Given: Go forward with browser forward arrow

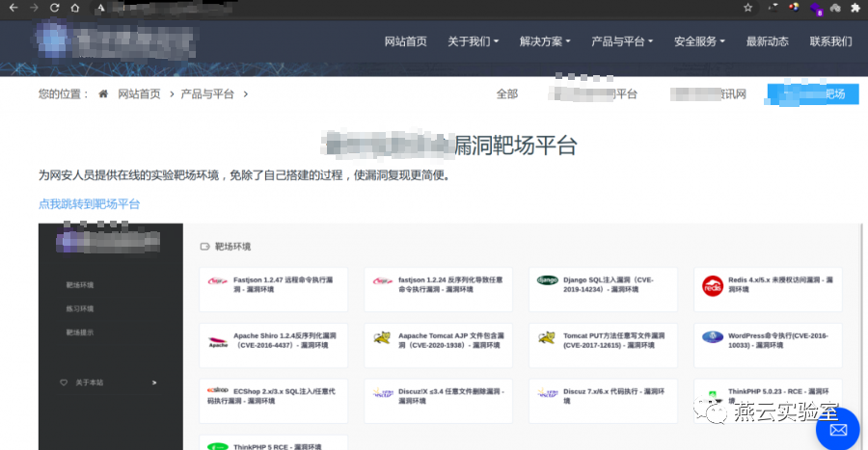Looking at the screenshot, I should [x=34, y=8].
